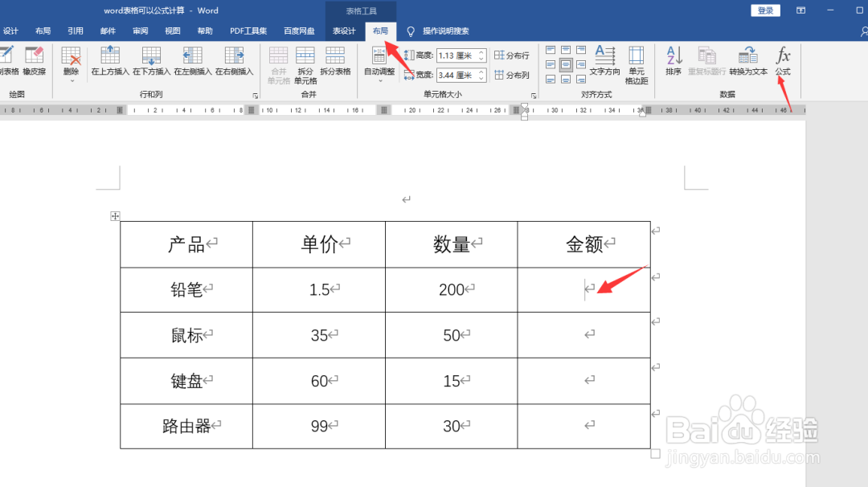The width and height of the screenshot is (868, 487).
Task: Open the 删除 delete dropdown
Action: [71, 65]
